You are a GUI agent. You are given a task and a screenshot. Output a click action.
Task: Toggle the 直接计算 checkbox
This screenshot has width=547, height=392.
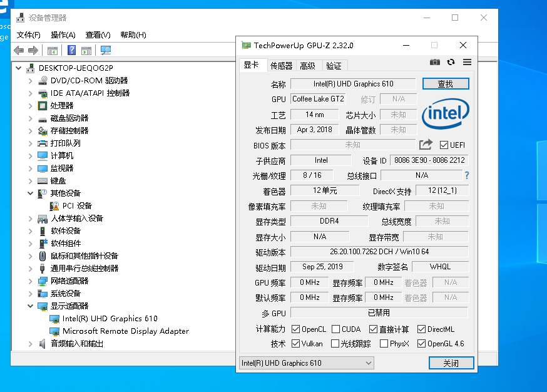coord(373,329)
